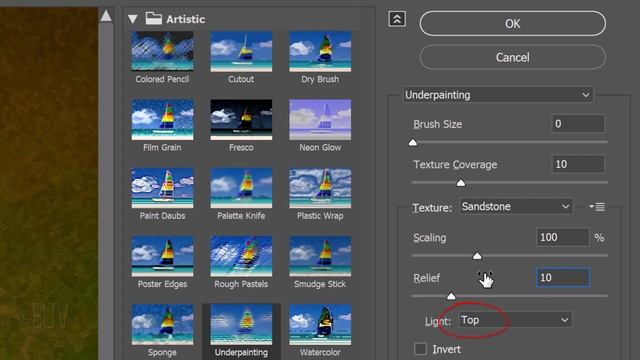The width and height of the screenshot is (640, 360).
Task: Pick the Plastic Wrap filter thumbnail
Action: [320, 188]
